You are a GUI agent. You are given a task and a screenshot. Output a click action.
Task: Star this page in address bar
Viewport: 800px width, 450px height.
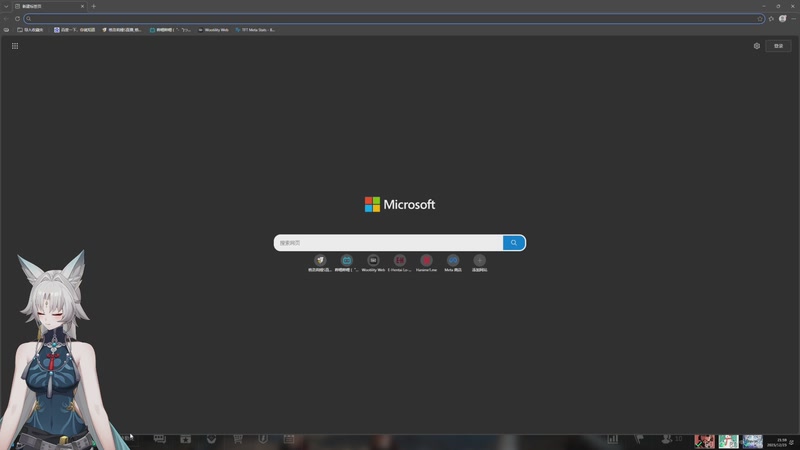pyautogui.click(x=760, y=18)
